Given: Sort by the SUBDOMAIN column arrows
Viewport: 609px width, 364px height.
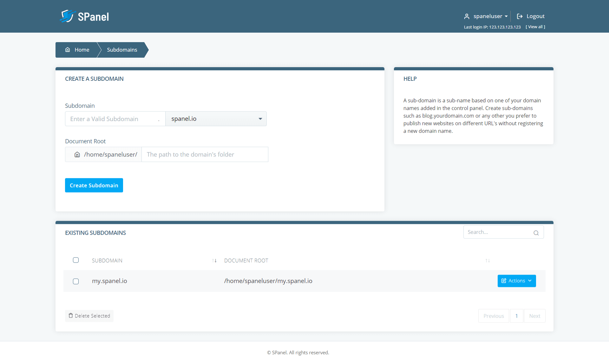Looking at the screenshot, I should click(x=214, y=260).
